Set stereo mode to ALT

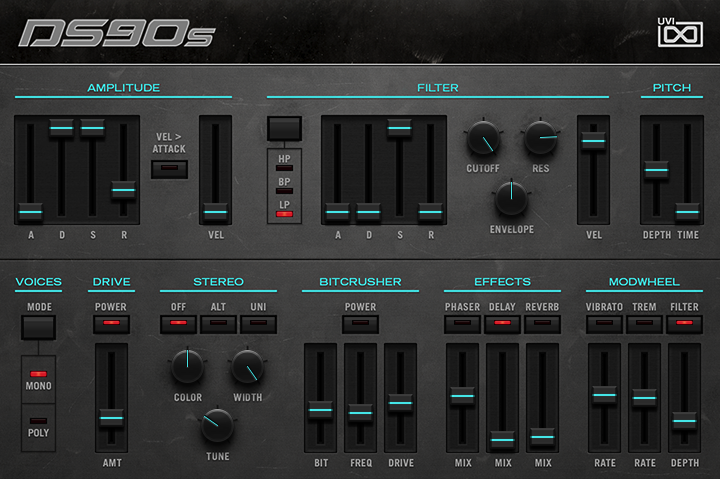[x=218, y=324]
